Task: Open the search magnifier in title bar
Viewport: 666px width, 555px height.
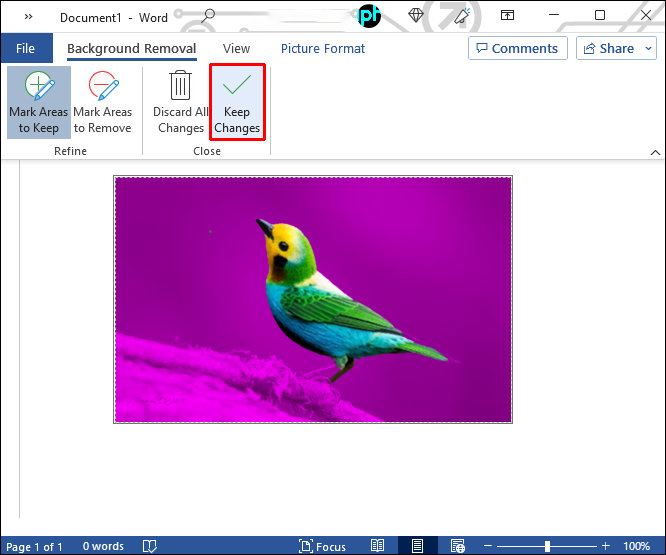Action: pyautogui.click(x=208, y=16)
